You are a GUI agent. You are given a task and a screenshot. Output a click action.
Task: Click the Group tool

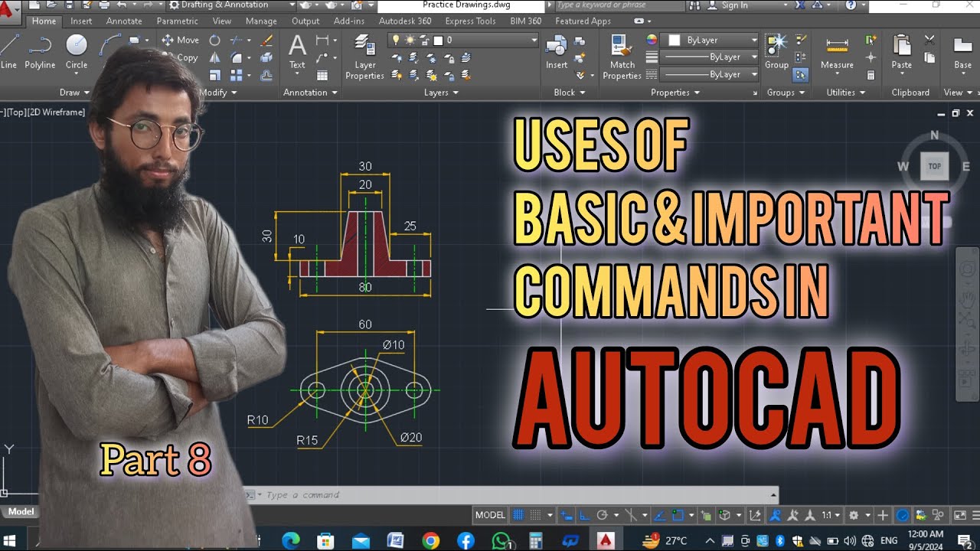(x=776, y=51)
